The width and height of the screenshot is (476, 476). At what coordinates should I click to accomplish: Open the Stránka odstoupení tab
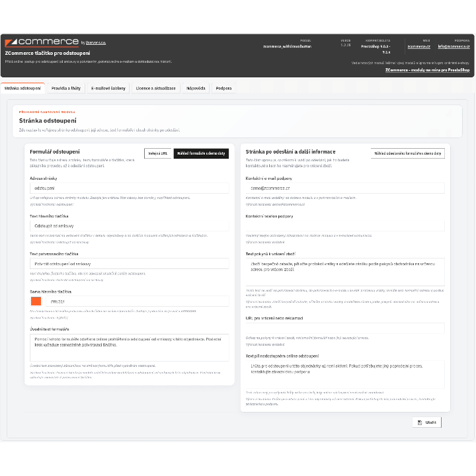click(x=22, y=88)
